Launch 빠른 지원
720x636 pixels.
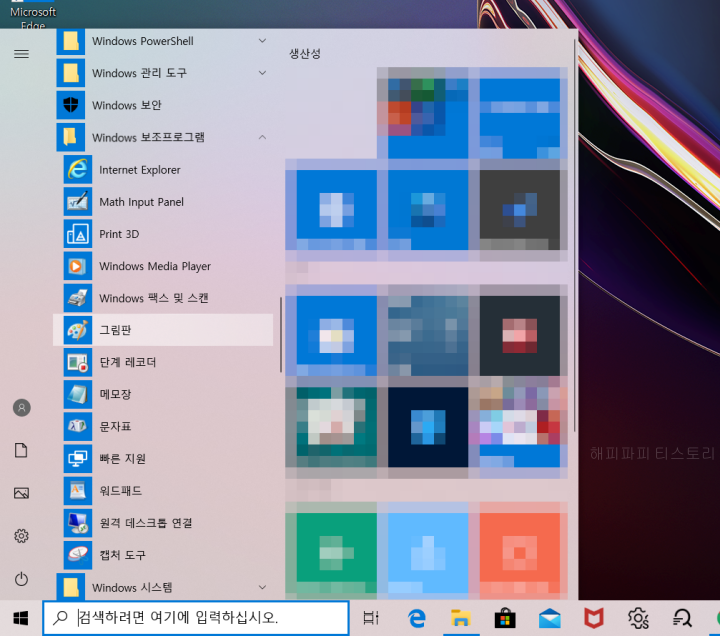click(163, 458)
